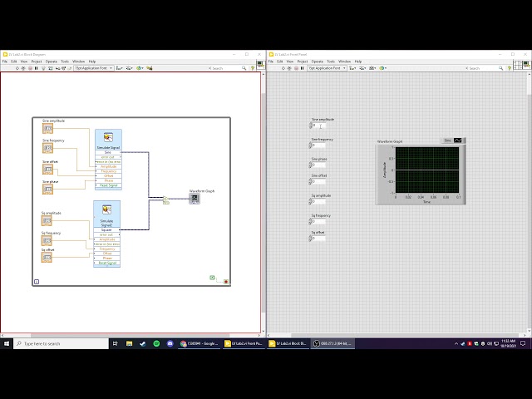Click the Sine Simulate Signal block icon
532x399 pixels.
pyautogui.click(x=107, y=137)
